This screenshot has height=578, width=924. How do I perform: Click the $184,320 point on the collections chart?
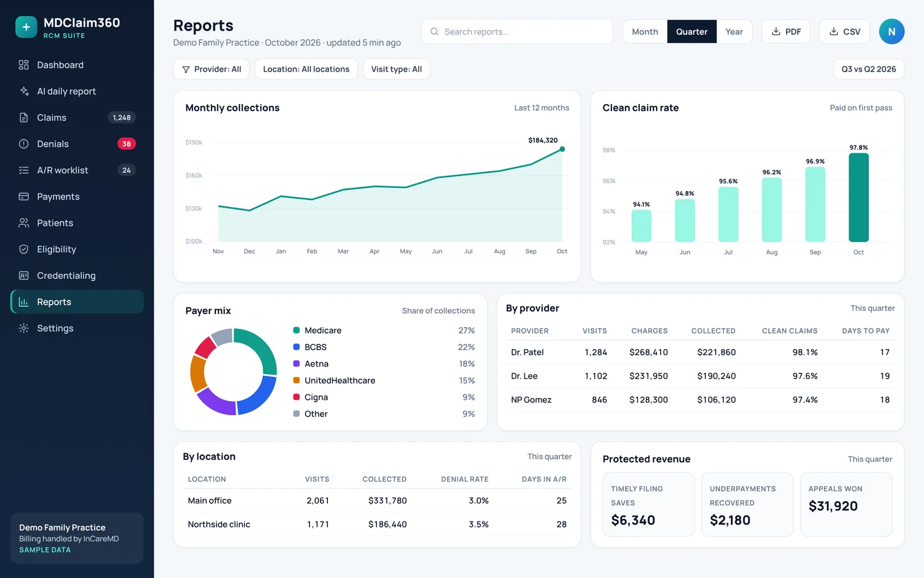click(x=562, y=149)
